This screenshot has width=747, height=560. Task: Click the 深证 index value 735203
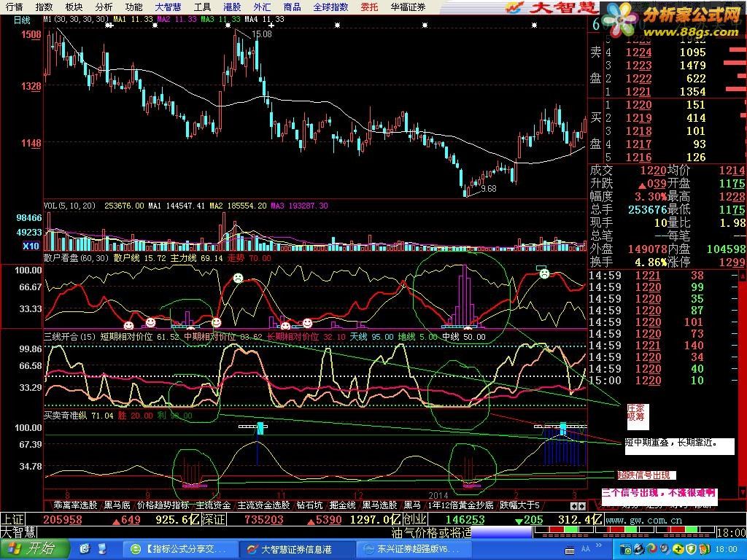[x=263, y=519]
